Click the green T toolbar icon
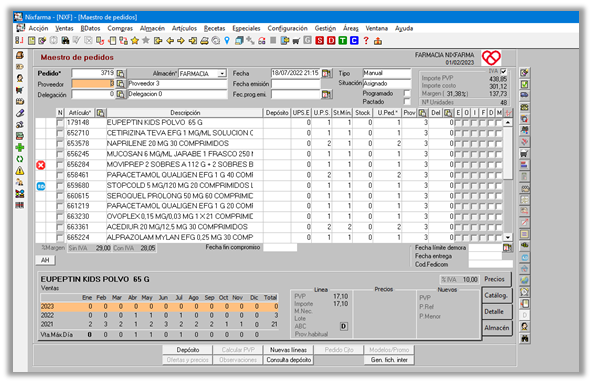592x383 pixels. (342, 41)
